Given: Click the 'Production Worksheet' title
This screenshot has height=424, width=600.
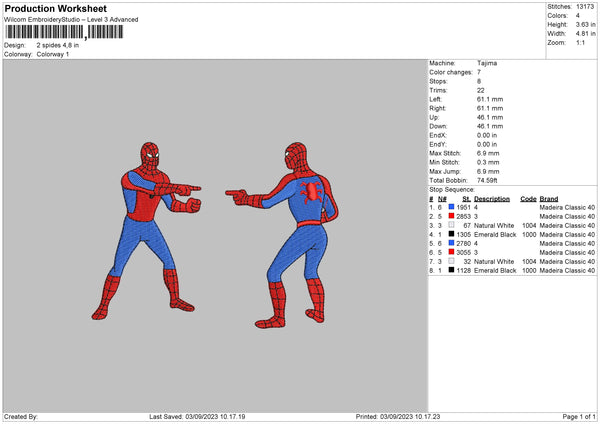Looking at the screenshot, I should pyautogui.click(x=56, y=8).
